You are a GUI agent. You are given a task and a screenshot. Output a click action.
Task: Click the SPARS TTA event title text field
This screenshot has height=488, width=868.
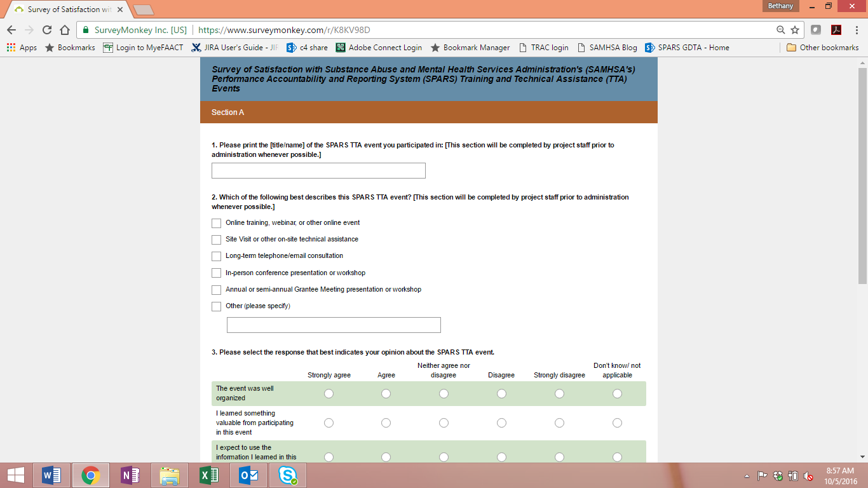pos(318,171)
